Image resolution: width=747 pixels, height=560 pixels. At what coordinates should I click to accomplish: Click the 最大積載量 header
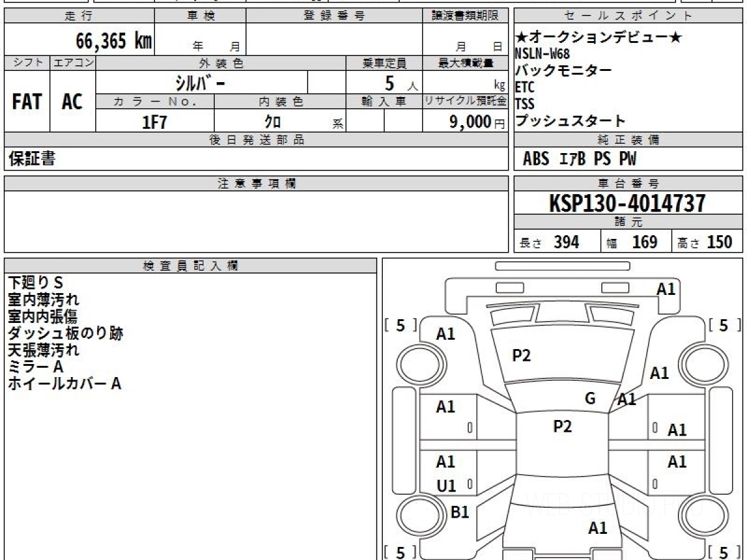[x=465, y=63]
